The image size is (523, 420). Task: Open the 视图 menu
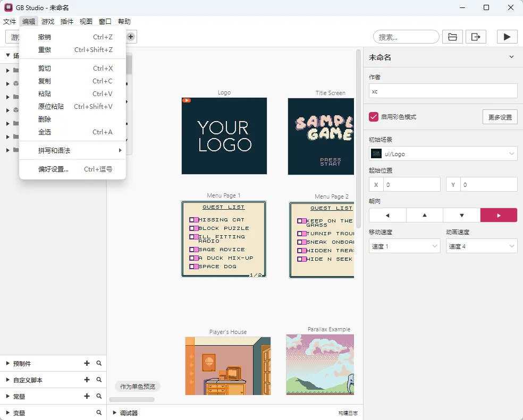[x=86, y=21]
